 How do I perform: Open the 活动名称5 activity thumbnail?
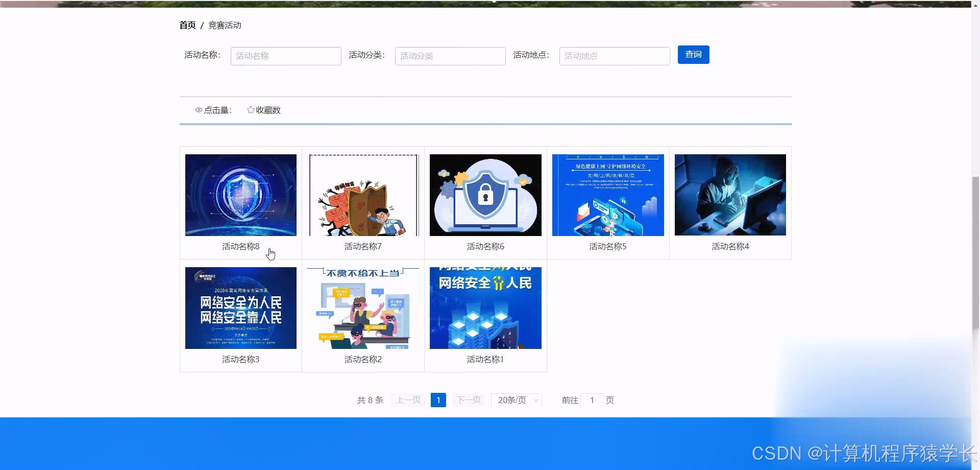(607, 195)
